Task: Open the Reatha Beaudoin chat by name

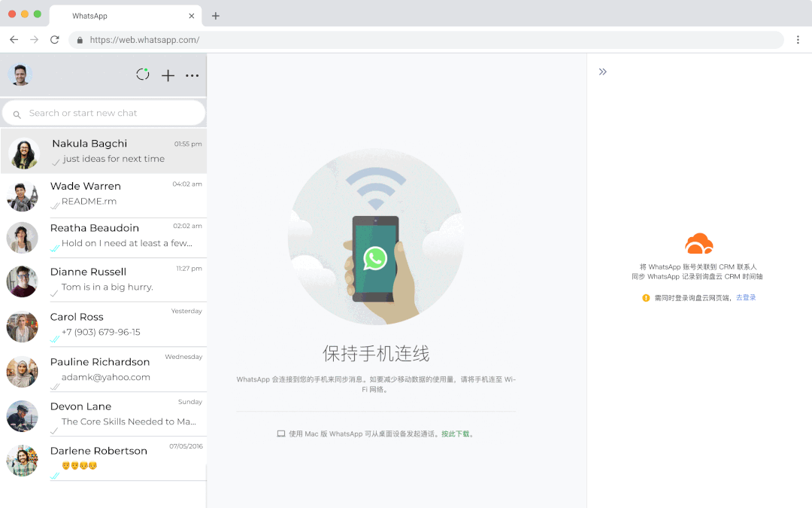Action: coord(94,228)
